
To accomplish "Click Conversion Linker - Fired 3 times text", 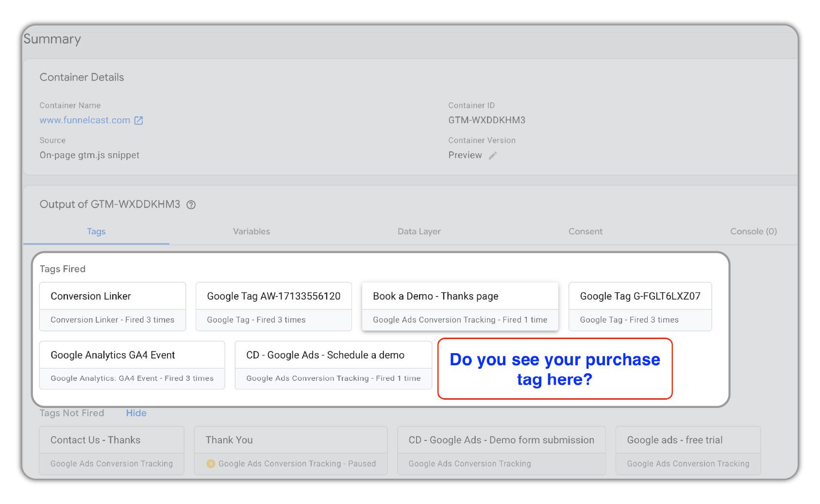I will tap(112, 320).
